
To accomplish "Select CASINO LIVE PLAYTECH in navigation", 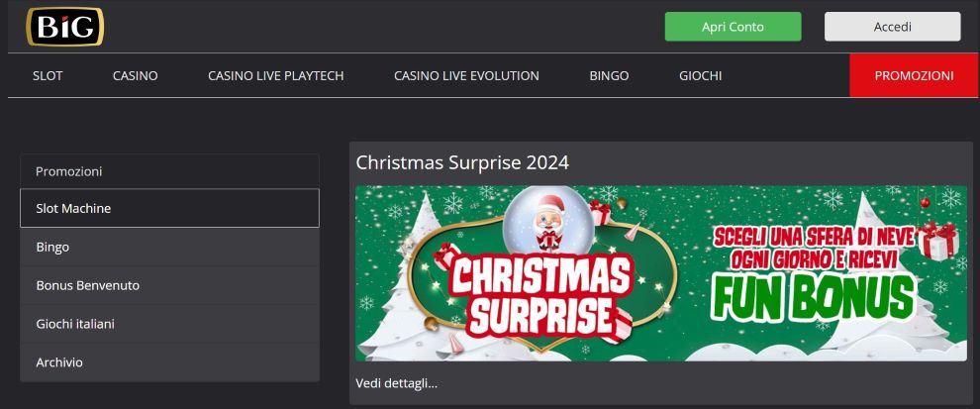I will pos(275,75).
